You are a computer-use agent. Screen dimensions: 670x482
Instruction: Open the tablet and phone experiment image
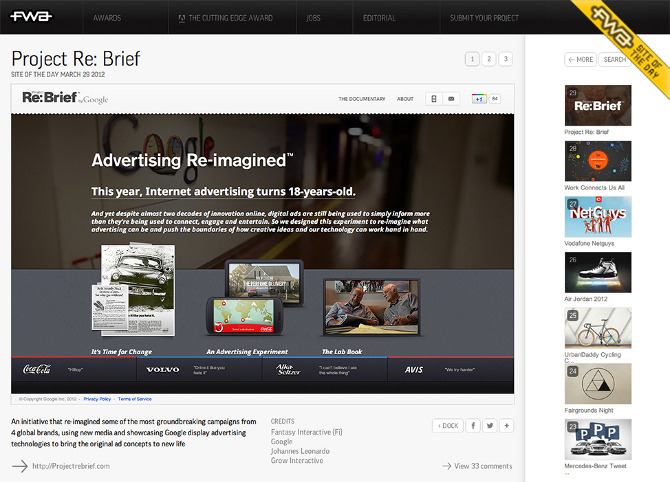(255, 297)
